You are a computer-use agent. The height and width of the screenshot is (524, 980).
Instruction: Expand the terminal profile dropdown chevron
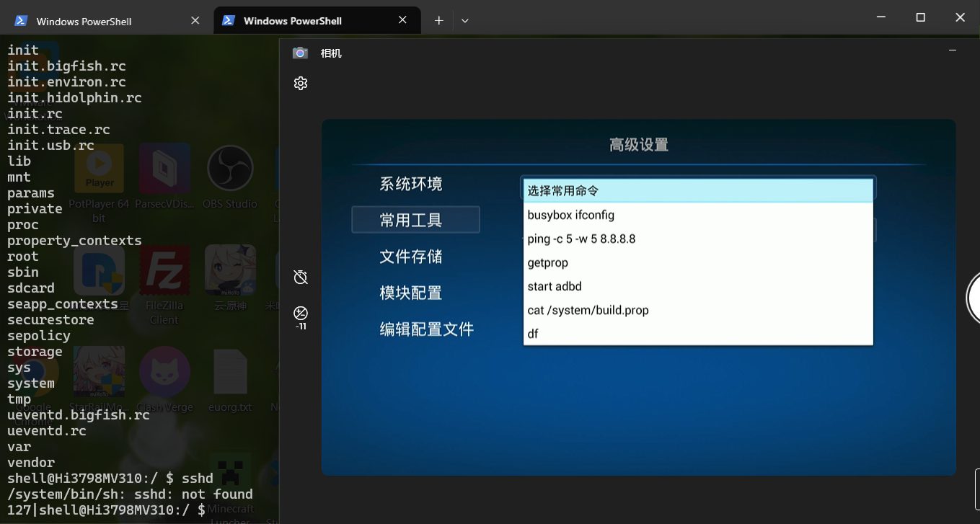465,21
